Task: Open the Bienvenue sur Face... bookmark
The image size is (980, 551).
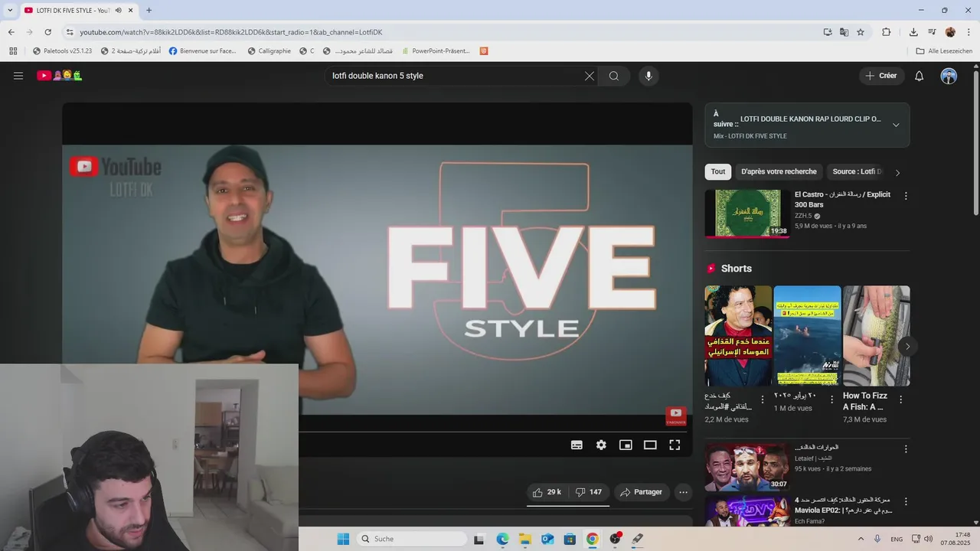Action: pos(203,51)
